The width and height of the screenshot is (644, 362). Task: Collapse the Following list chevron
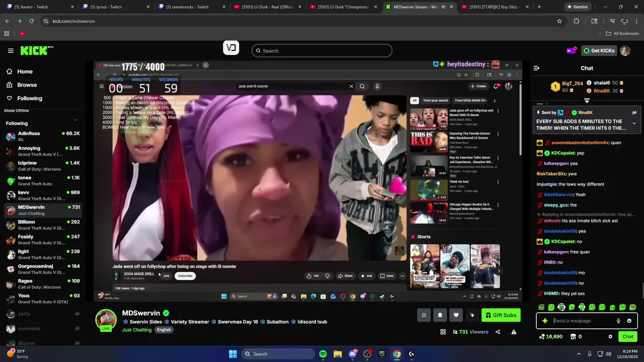pos(75,120)
